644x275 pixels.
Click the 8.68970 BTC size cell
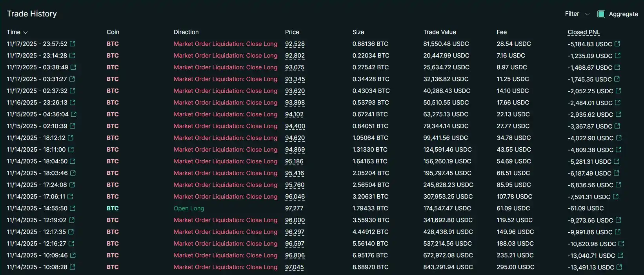click(x=371, y=267)
